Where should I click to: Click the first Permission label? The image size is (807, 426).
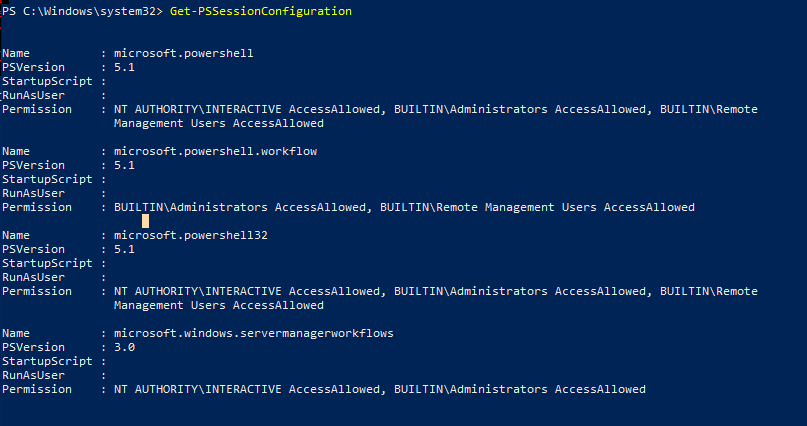point(37,109)
